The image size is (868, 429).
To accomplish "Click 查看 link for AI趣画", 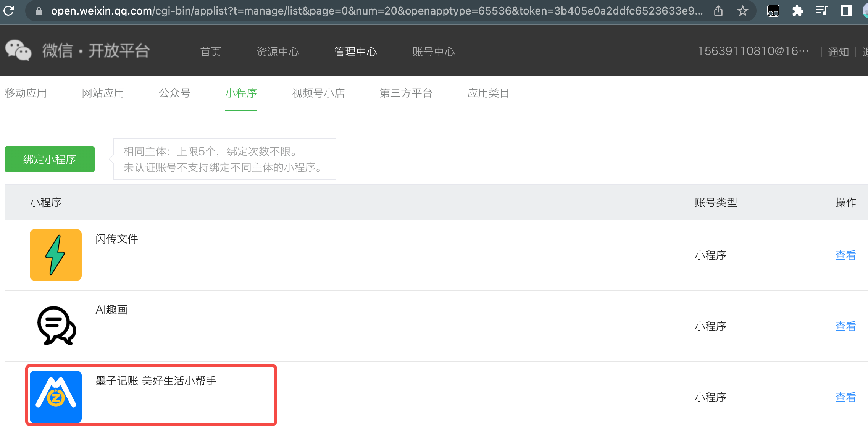I will tap(845, 326).
